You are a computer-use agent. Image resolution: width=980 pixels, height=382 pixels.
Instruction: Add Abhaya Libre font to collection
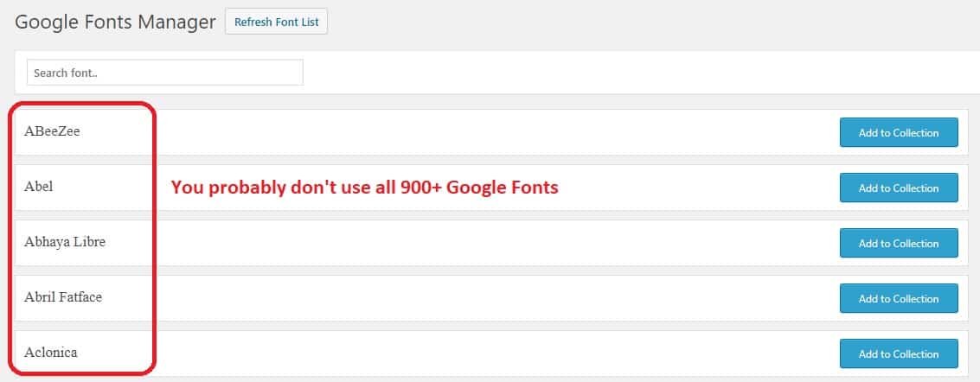point(899,243)
